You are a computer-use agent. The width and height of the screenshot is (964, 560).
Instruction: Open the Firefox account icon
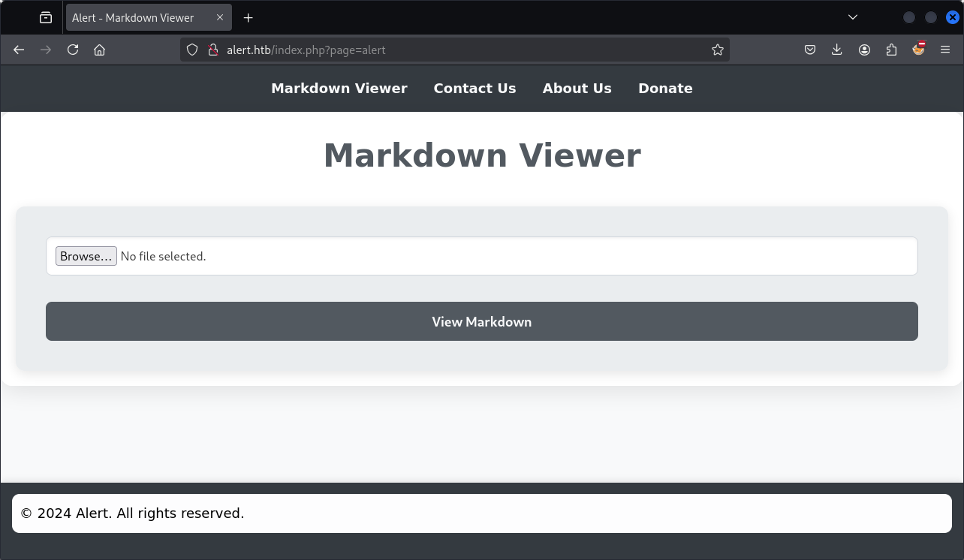click(864, 50)
